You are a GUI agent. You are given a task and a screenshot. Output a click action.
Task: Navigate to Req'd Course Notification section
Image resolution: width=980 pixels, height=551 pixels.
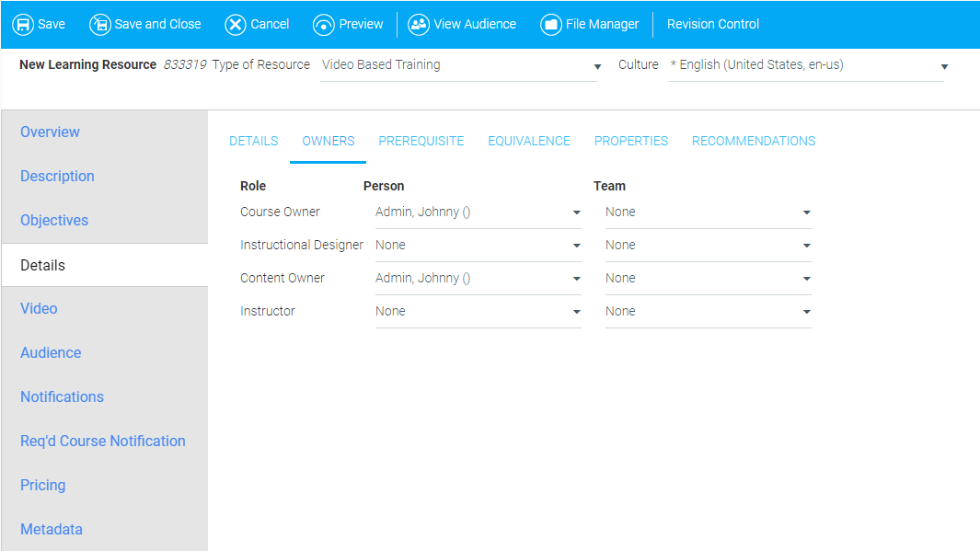[103, 442]
